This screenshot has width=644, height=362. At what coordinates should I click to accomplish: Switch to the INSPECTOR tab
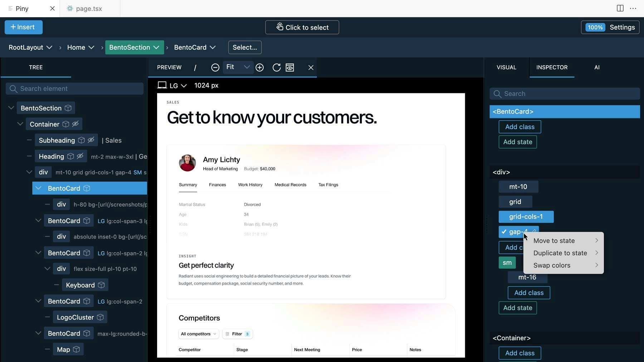[552, 67]
